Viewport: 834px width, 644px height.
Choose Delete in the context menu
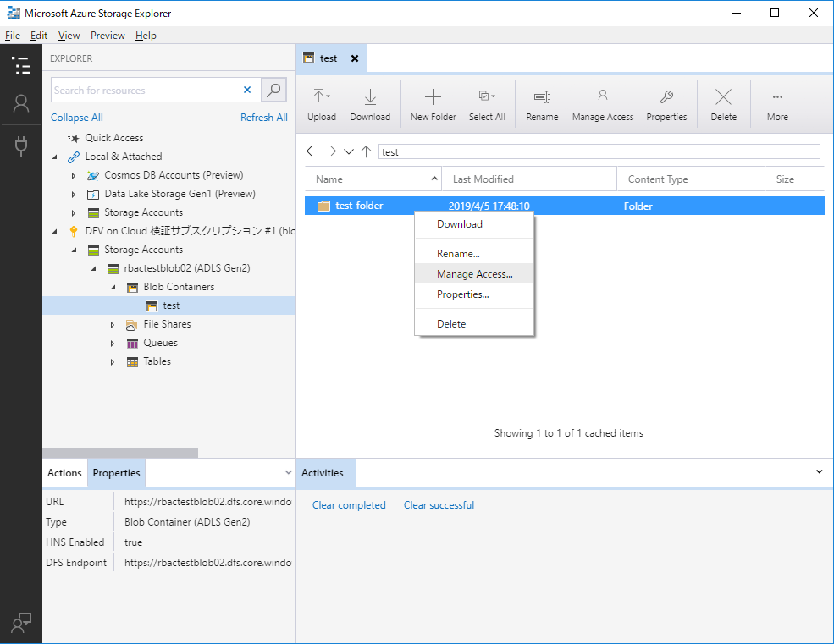pyautogui.click(x=474, y=324)
